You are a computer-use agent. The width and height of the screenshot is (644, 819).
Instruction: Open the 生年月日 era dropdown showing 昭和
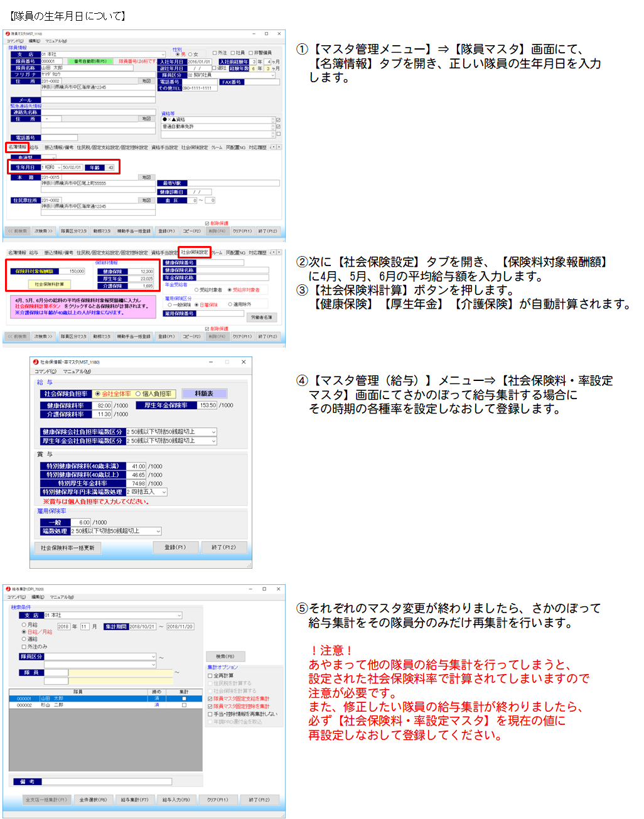pyautogui.click(x=58, y=168)
